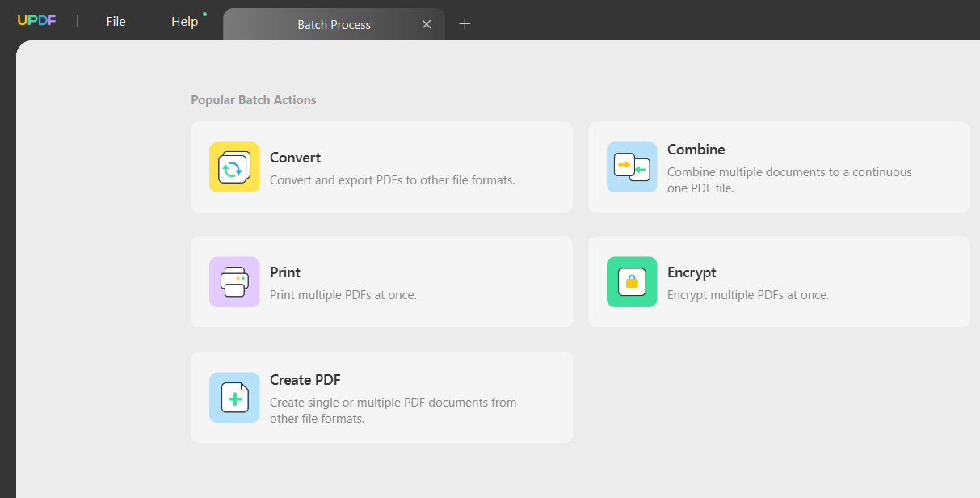Open the Create PDF batch action

pos(381,397)
